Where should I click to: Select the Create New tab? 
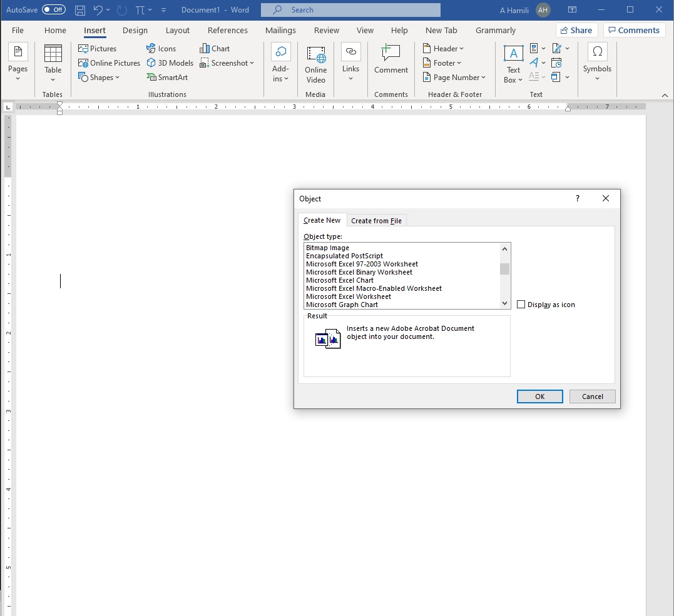322,220
